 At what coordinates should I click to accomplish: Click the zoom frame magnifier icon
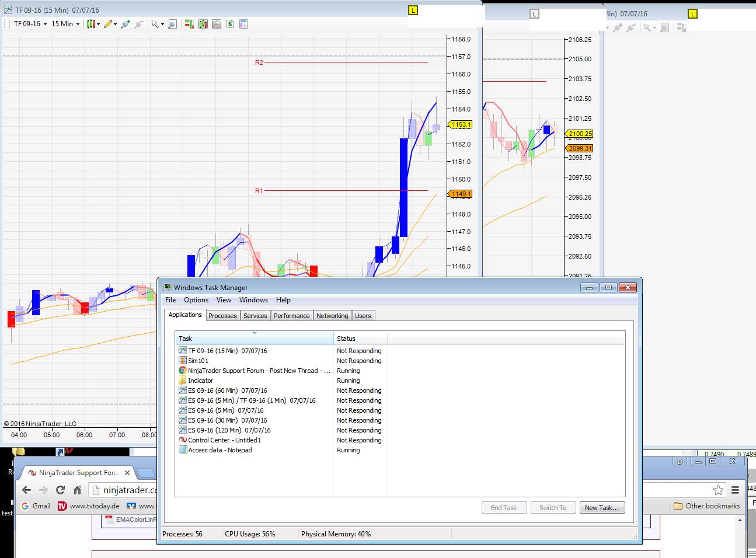pos(172,24)
